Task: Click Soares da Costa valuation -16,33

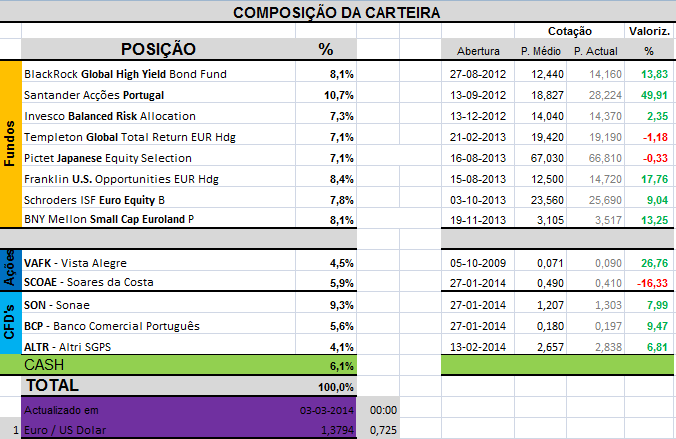Action: pyautogui.click(x=650, y=284)
